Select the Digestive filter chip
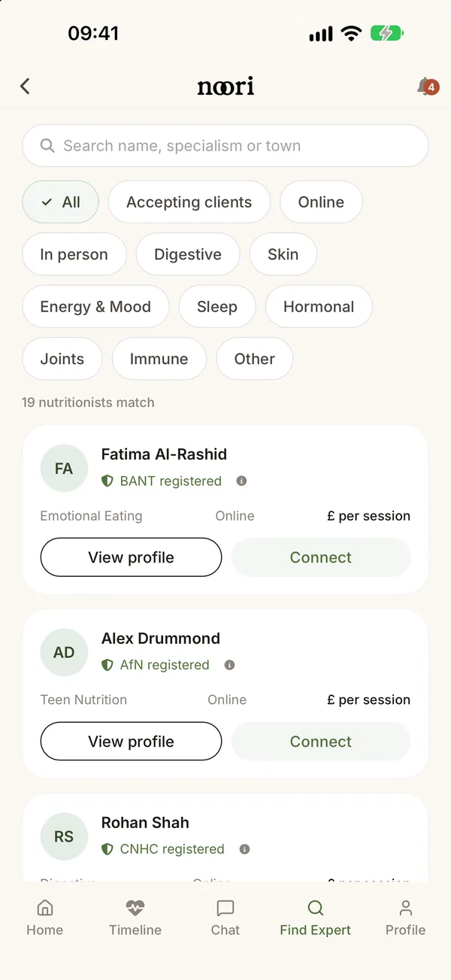451x980 pixels. [x=188, y=254]
